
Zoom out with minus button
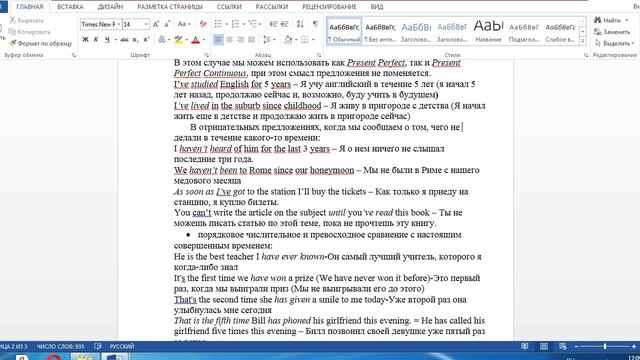pyautogui.click(x=576, y=346)
